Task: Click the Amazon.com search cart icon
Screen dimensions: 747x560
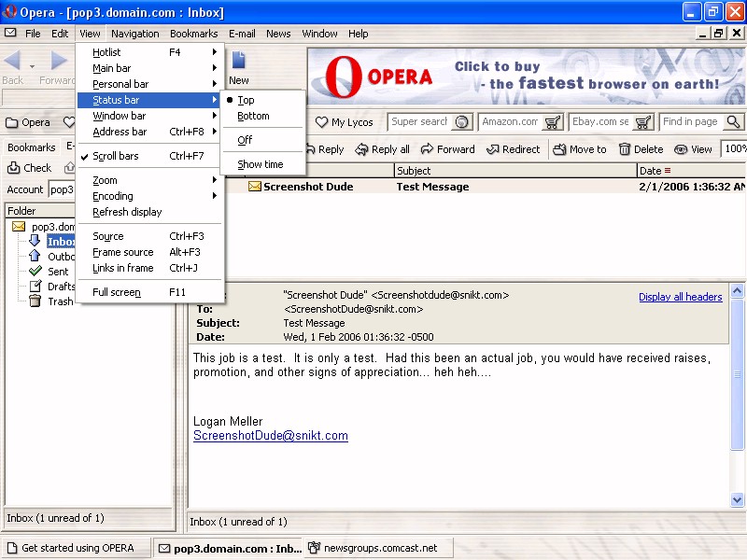Action: [553, 122]
